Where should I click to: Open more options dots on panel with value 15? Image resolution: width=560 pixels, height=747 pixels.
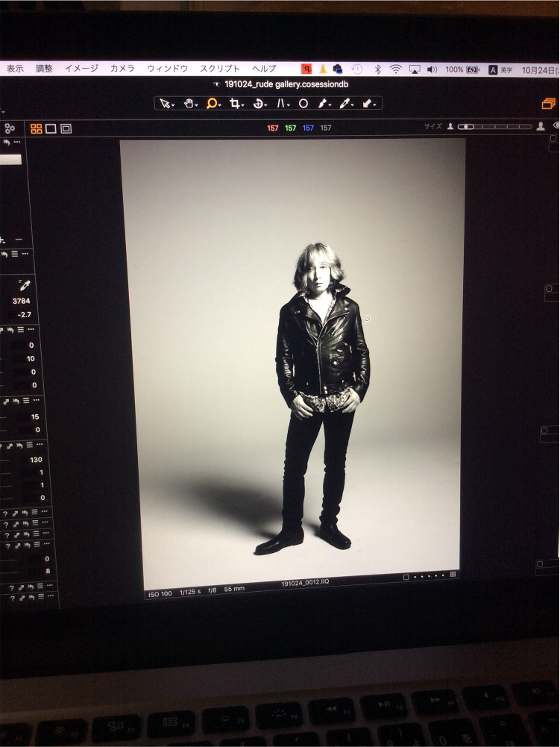[37, 400]
